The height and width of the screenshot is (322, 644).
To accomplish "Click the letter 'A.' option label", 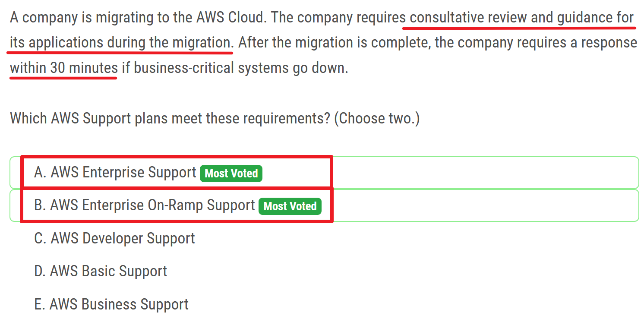I will point(40,173).
